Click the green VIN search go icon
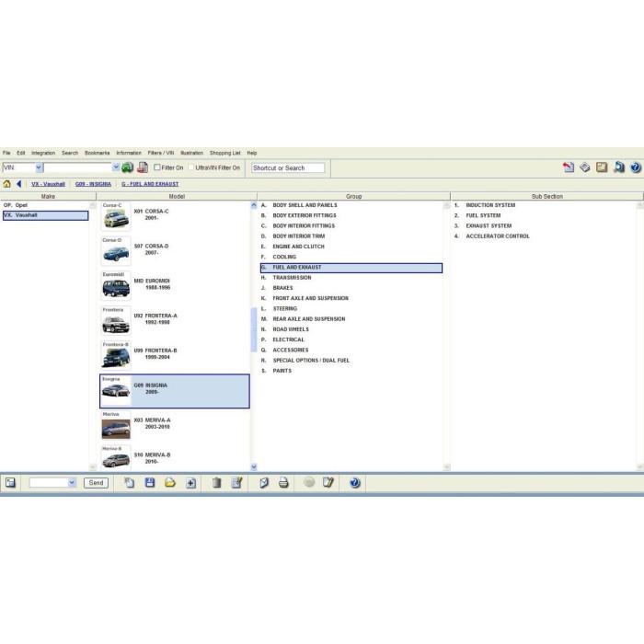The height and width of the screenshot is (644, 644). coord(127,167)
